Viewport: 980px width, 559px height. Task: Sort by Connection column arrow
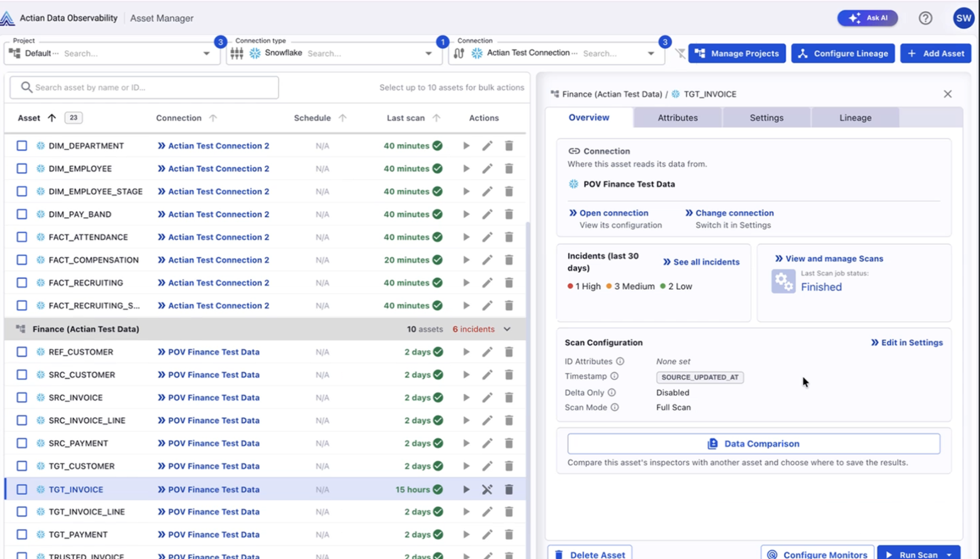click(x=213, y=118)
